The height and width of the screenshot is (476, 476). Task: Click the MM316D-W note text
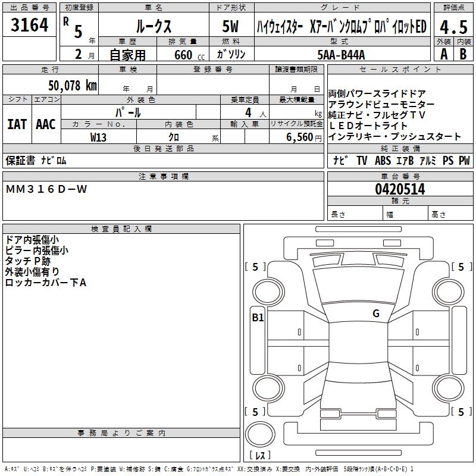(46, 189)
